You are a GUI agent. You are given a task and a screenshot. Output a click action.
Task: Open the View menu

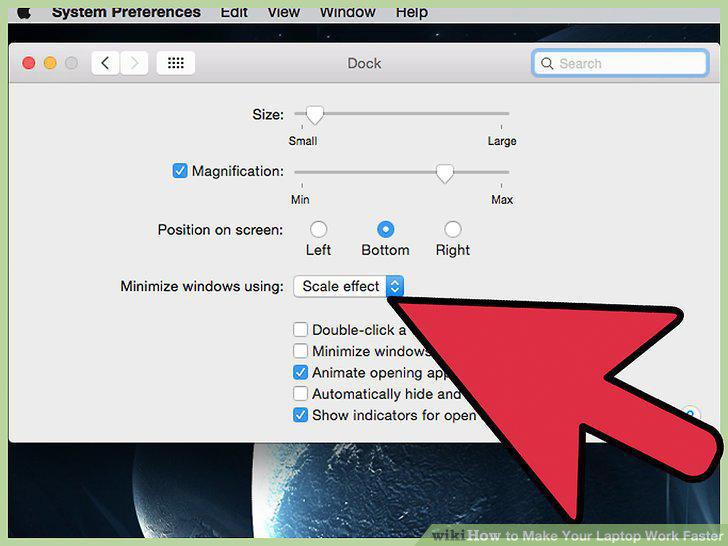pos(284,13)
